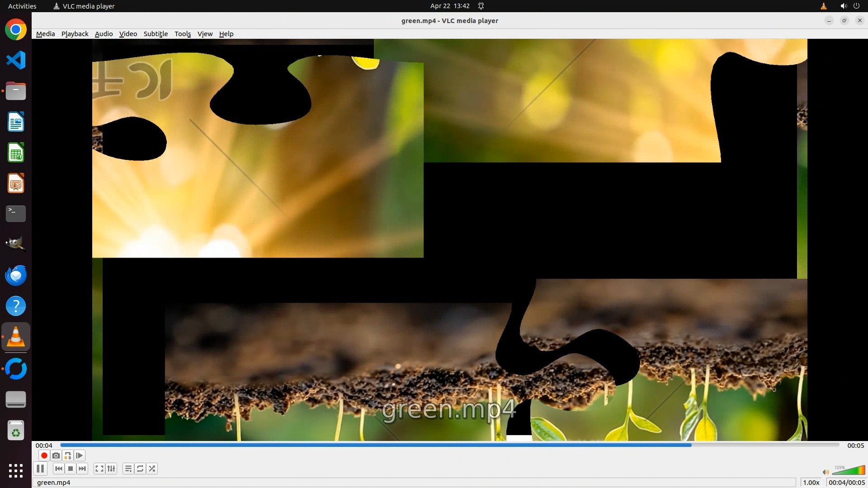The image size is (868, 488).
Task: Open the Media menu
Action: click(x=45, y=34)
